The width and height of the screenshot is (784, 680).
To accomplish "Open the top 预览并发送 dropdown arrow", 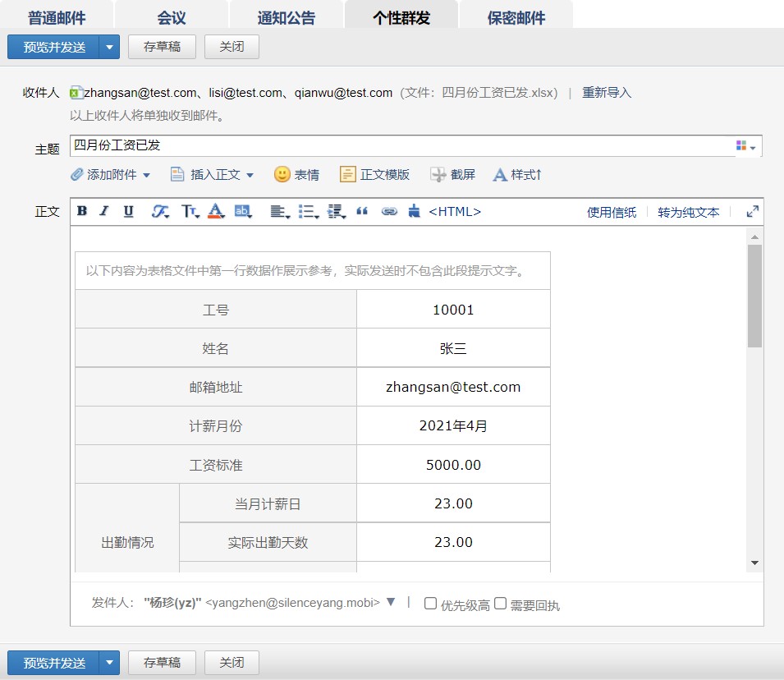I will pyautogui.click(x=109, y=47).
